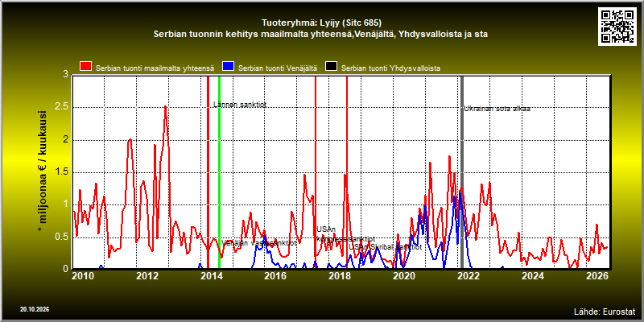The width and height of the screenshot is (644, 322).
Task: Click x-axis year label 2010
Action: [83, 276]
